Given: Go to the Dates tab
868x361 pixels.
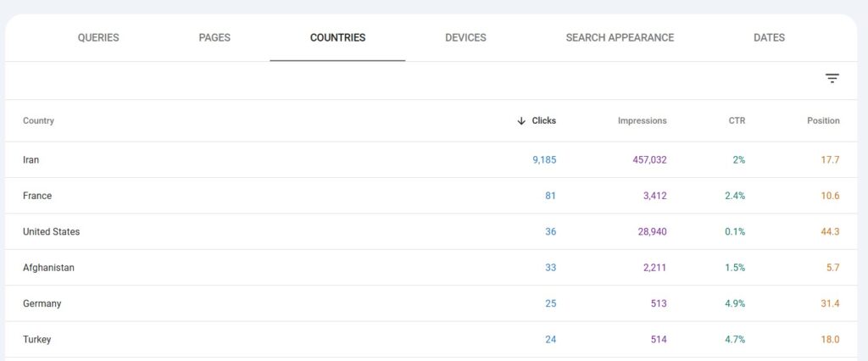Looking at the screenshot, I should [769, 38].
